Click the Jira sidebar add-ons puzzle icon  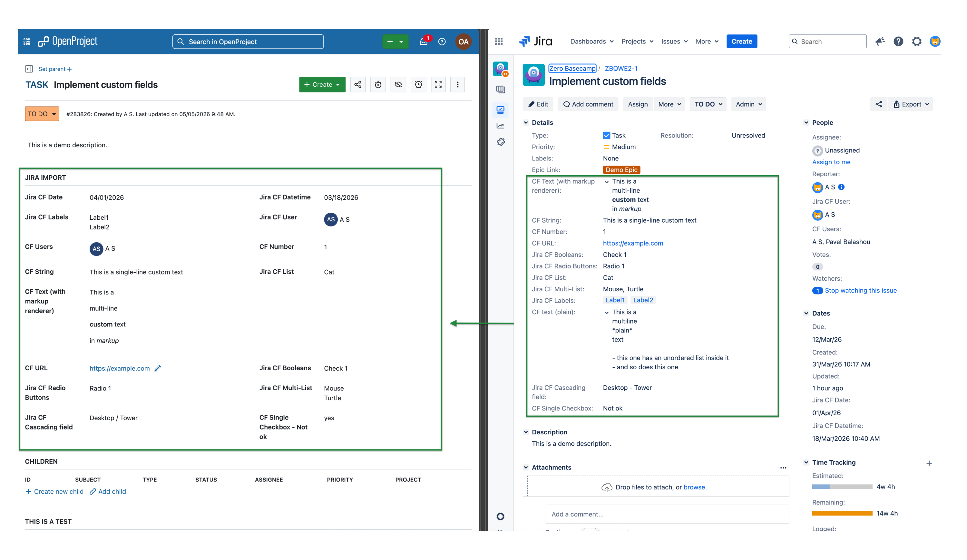click(500, 142)
